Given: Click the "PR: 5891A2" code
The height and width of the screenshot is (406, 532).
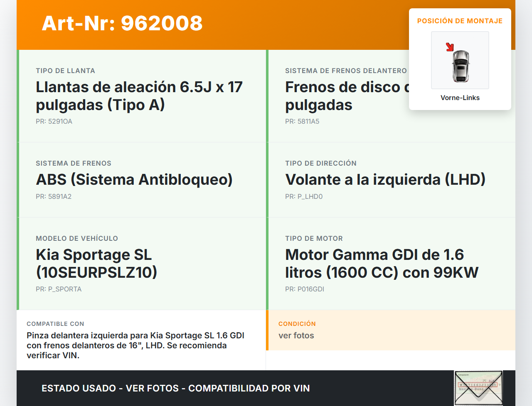Looking at the screenshot, I should [x=54, y=196].
